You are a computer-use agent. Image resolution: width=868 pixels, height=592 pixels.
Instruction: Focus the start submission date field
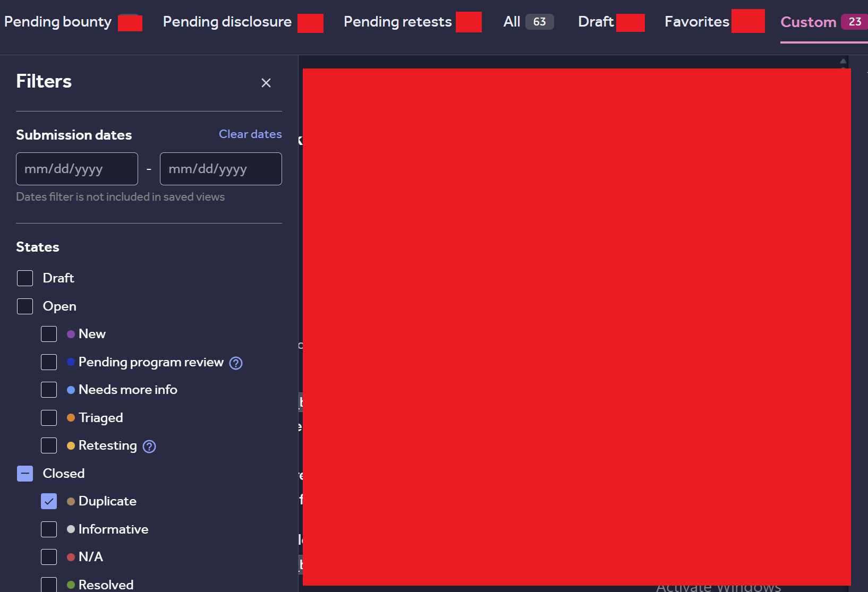(x=77, y=169)
